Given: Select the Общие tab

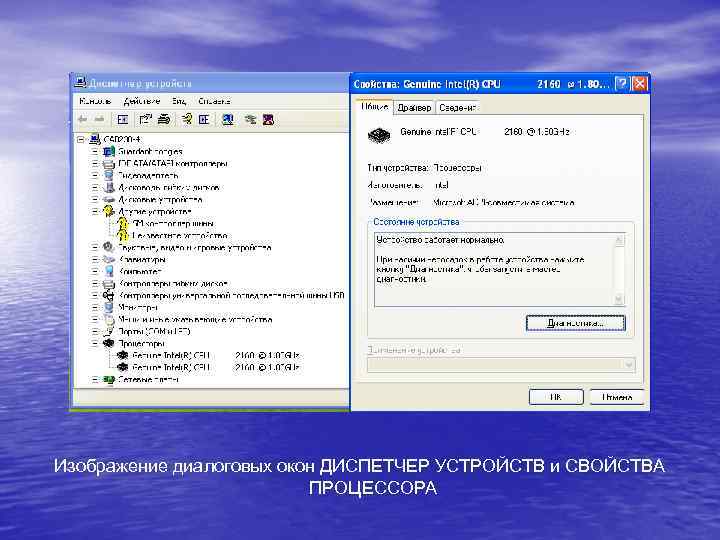Looking at the screenshot, I should tap(374, 107).
